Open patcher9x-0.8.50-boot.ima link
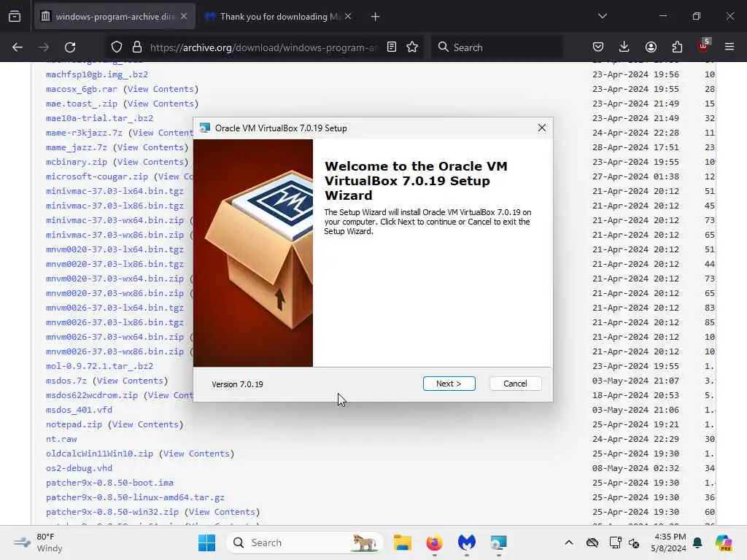The height and width of the screenshot is (560, 747). [109, 483]
